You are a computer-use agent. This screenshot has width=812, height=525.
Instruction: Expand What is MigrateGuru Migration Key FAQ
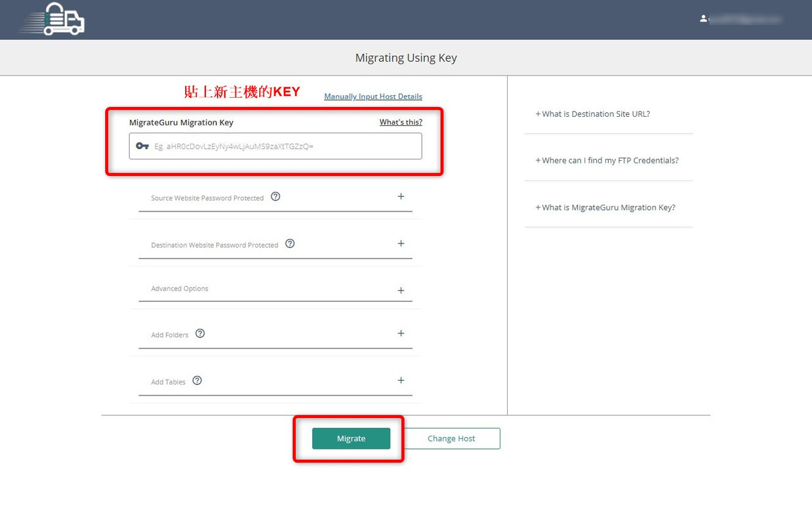(605, 207)
